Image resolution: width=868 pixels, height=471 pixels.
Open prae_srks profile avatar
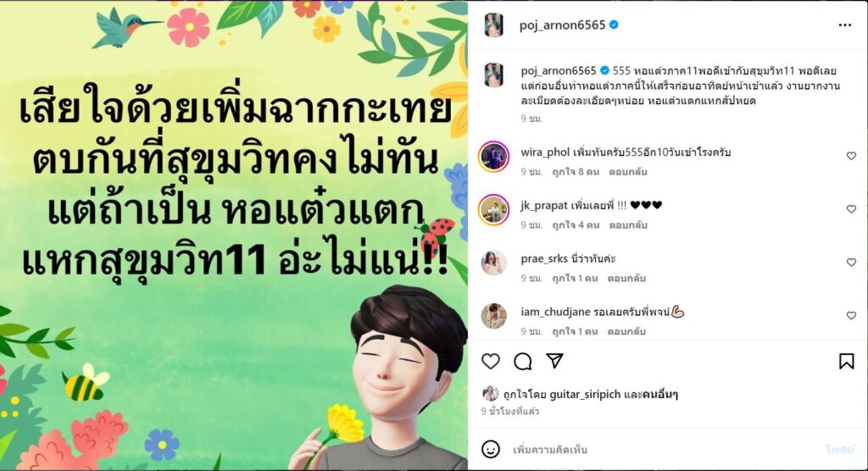click(x=493, y=263)
